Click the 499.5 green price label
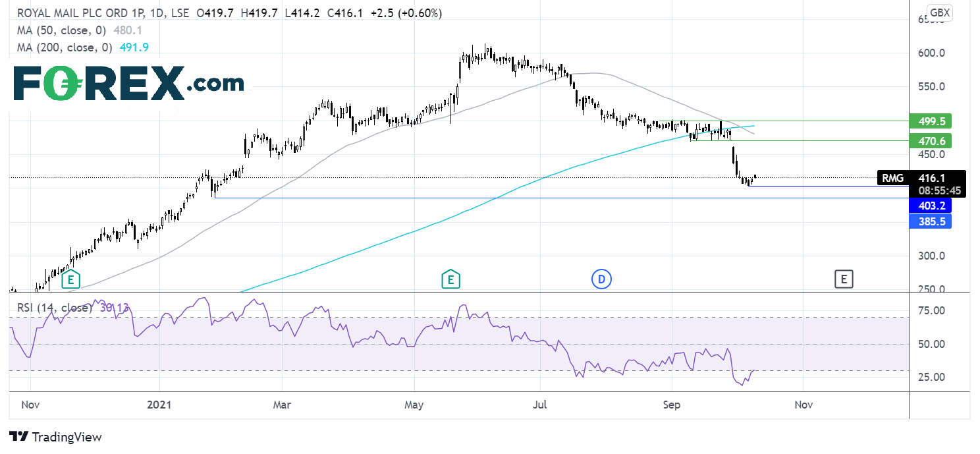The image size is (980, 454). 930,121
